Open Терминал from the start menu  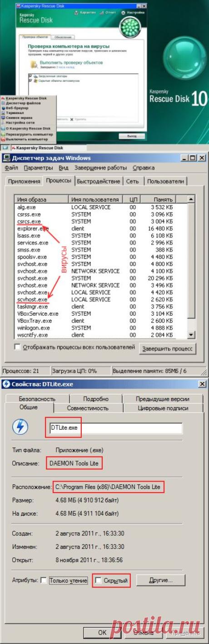[x=14, y=113]
